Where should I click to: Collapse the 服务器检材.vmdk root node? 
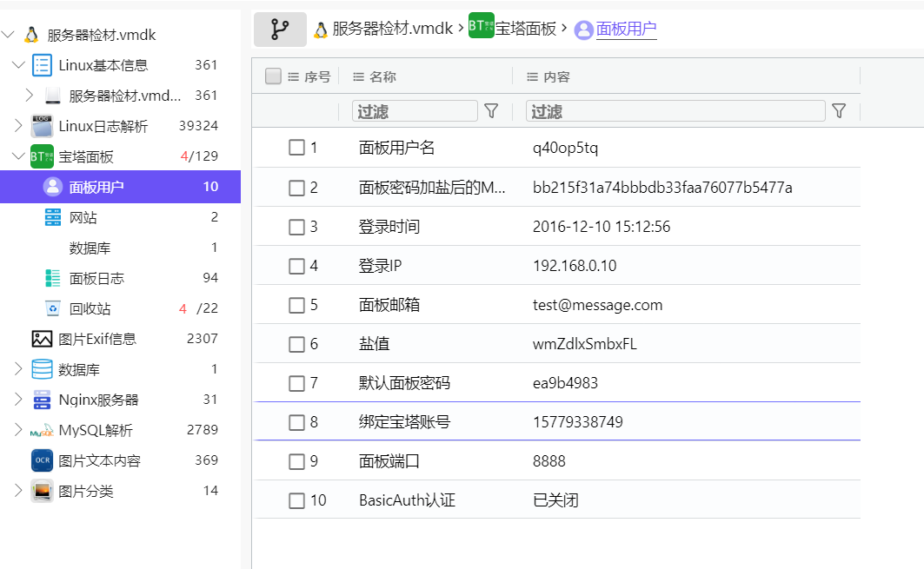8,34
